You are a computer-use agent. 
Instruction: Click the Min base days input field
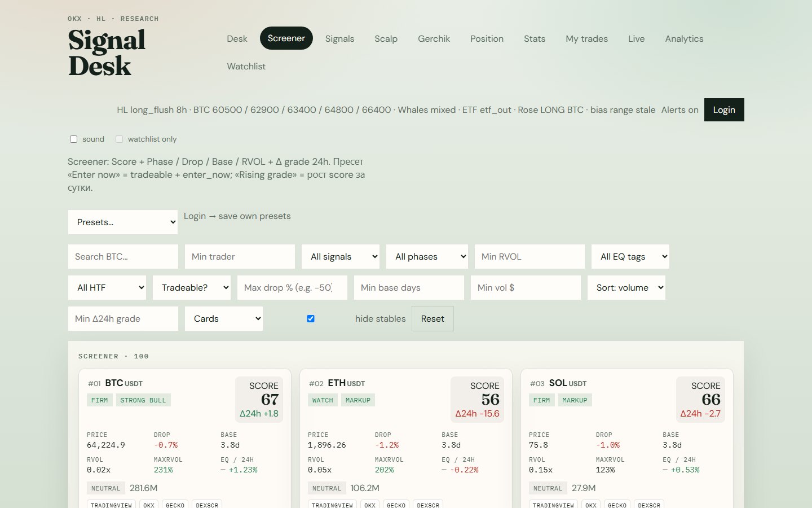409,288
